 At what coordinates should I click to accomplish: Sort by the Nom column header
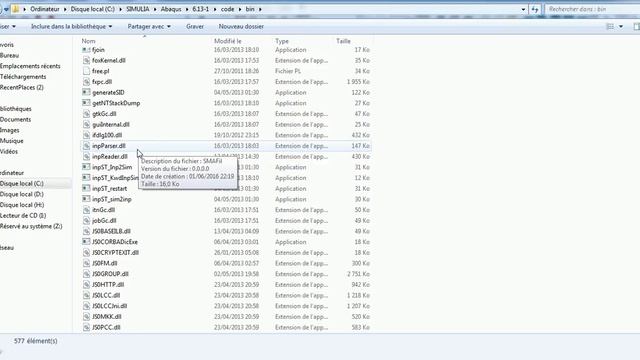(88, 41)
